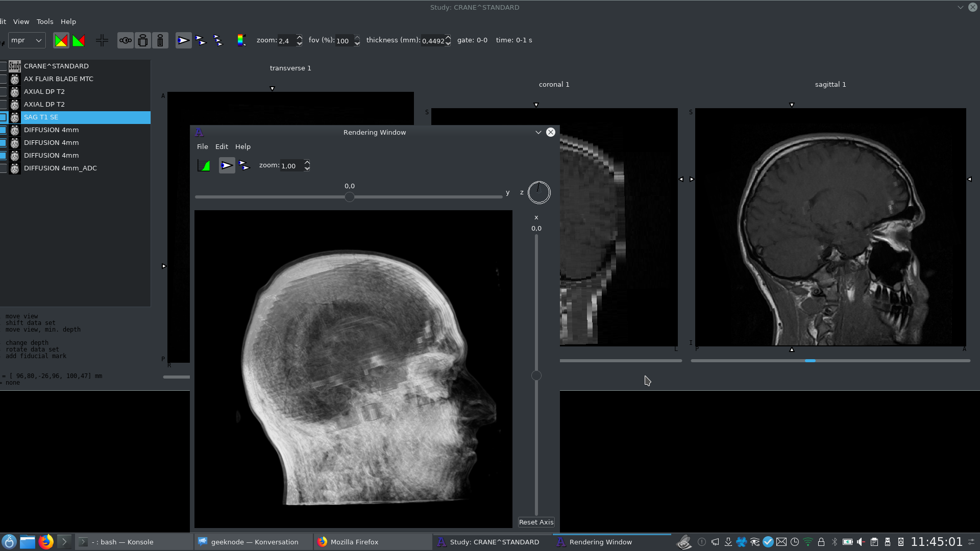Open the File menu in Rendering Window
Image resolution: width=980 pixels, height=551 pixels.
[203, 146]
